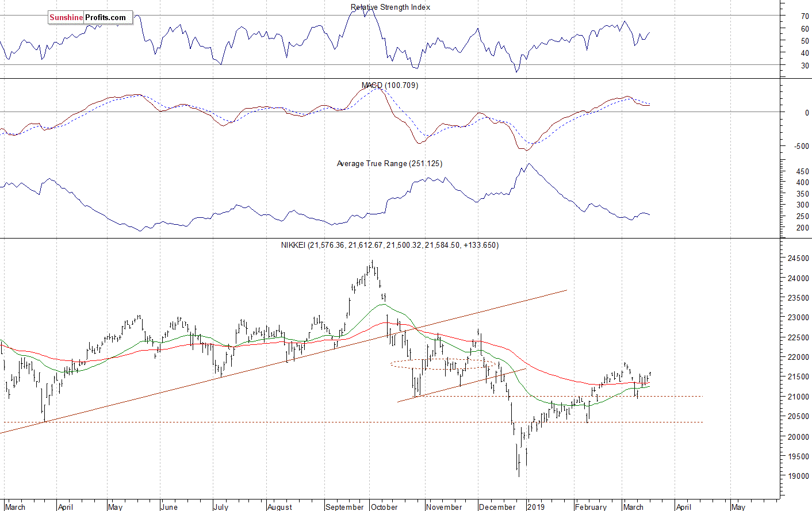
Task: Click the March label below the latest bars
Action: pos(633,506)
